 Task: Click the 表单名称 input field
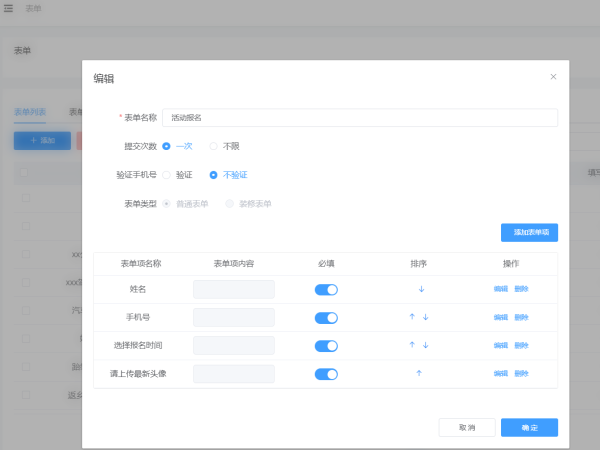click(x=360, y=117)
